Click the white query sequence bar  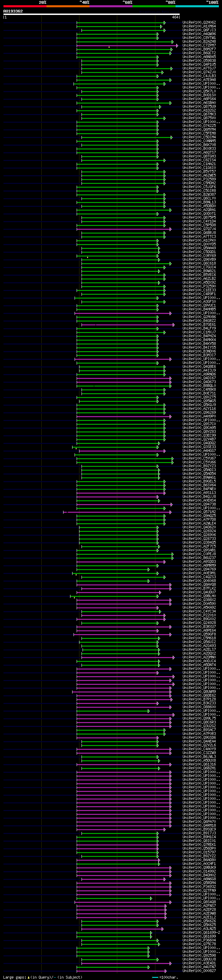pyautogui.click(x=92, y=15)
